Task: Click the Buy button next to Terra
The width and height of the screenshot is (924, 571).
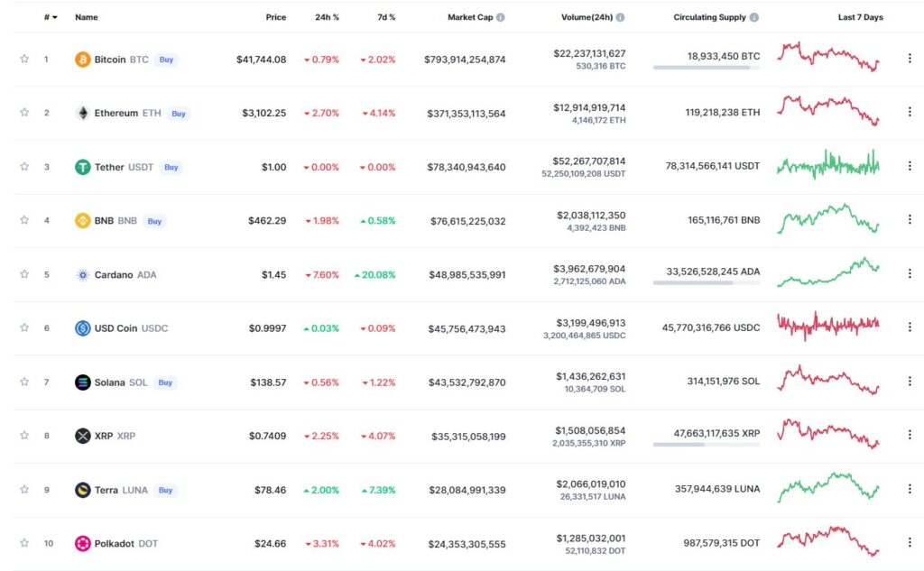Action: (x=166, y=491)
